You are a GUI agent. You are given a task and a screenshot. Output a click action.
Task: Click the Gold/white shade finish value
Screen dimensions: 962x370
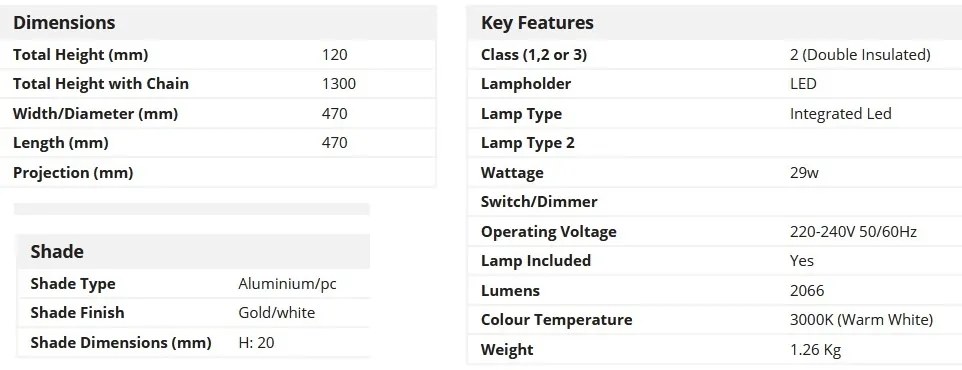click(x=276, y=313)
